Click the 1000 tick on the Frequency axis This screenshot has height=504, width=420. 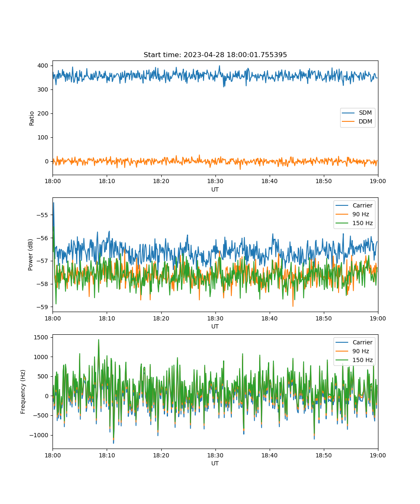coord(42,357)
